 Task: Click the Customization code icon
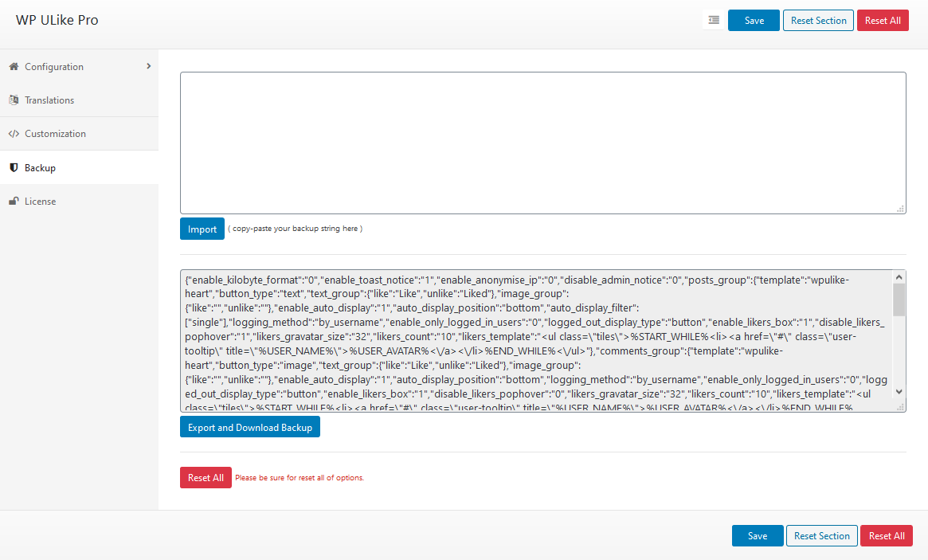tap(14, 133)
